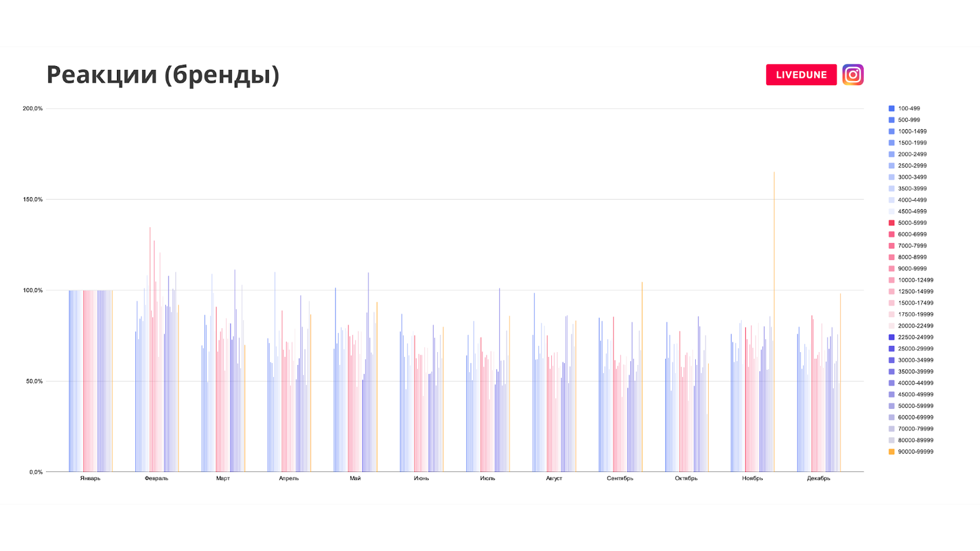Click the Instagram logo icon
The height and width of the screenshot is (551, 980).
click(x=853, y=75)
